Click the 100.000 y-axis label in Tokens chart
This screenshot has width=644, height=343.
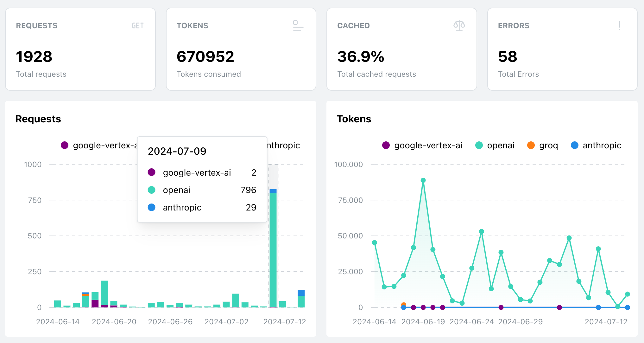(x=349, y=165)
